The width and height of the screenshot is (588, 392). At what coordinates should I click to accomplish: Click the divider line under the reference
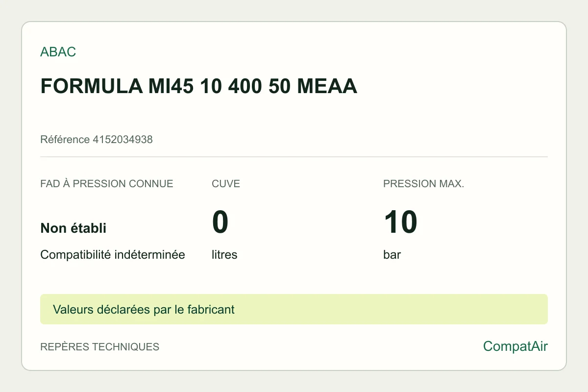pyautogui.click(x=294, y=157)
